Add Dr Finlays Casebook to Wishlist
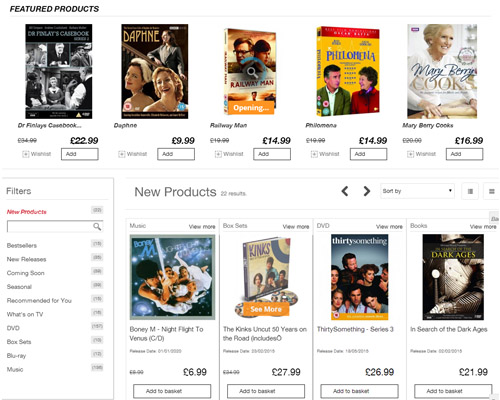 pos(37,154)
